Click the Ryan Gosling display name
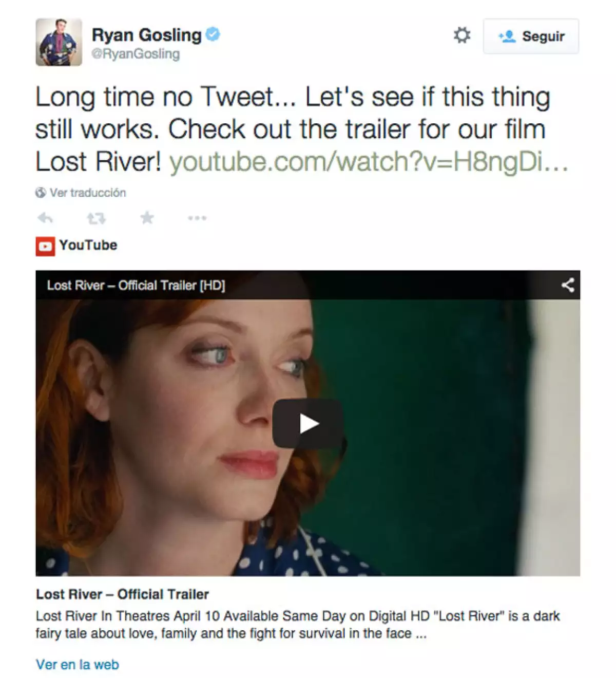Image resolution: width=616 pixels, height=678 pixels. point(146,34)
